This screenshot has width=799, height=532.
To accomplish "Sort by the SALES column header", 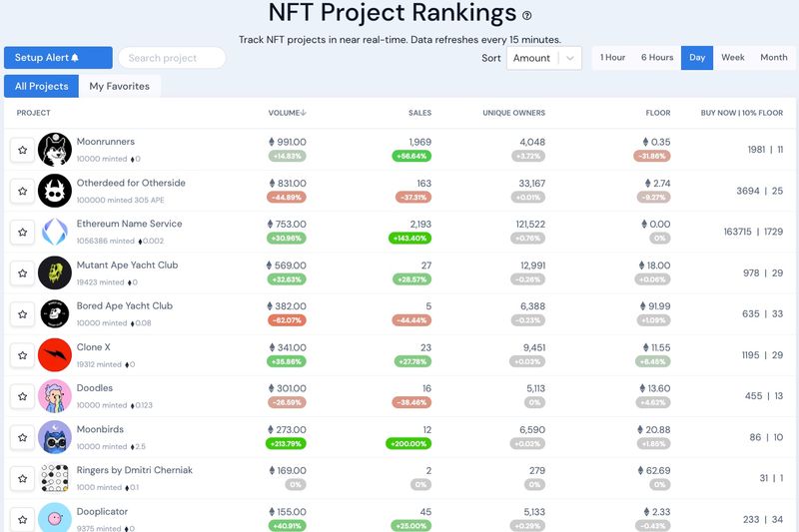I will [x=419, y=113].
